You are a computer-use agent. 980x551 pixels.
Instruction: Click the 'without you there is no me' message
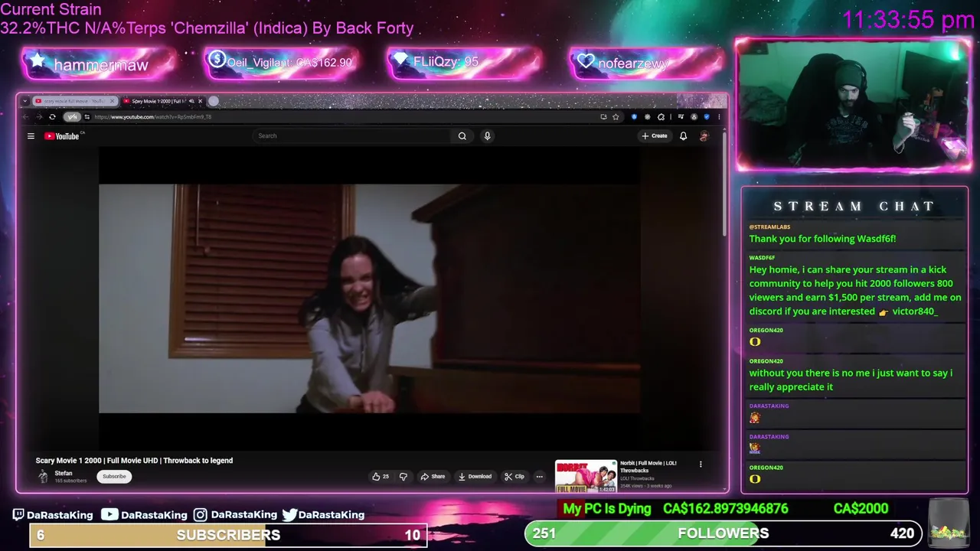pyautogui.click(x=851, y=380)
